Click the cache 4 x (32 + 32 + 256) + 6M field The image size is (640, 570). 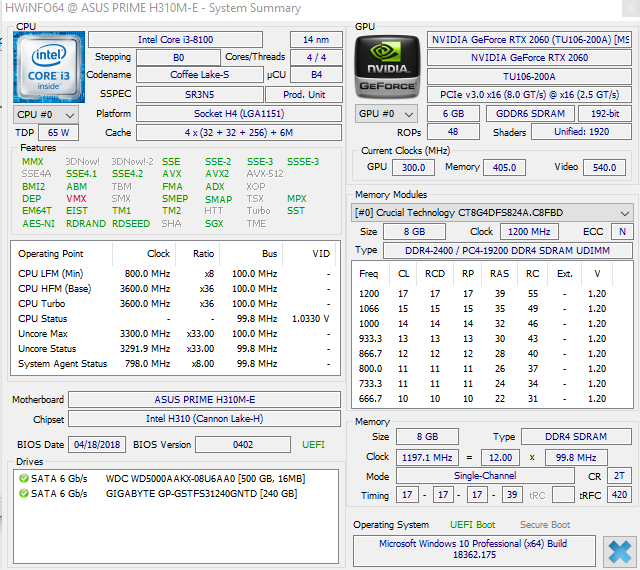239,133
